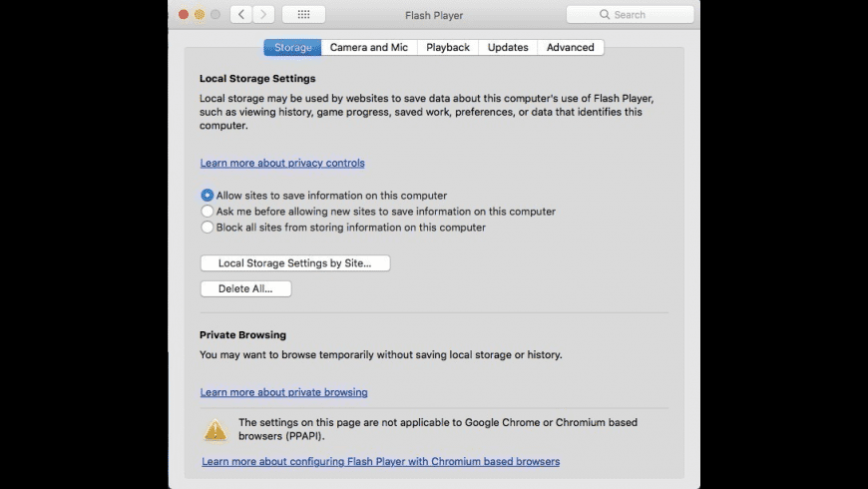
Task: Click the back navigation arrow
Action: pyautogui.click(x=241, y=15)
